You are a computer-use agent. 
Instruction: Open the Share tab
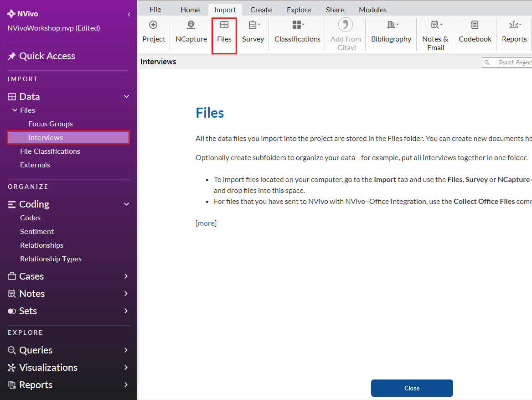point(335,10)
